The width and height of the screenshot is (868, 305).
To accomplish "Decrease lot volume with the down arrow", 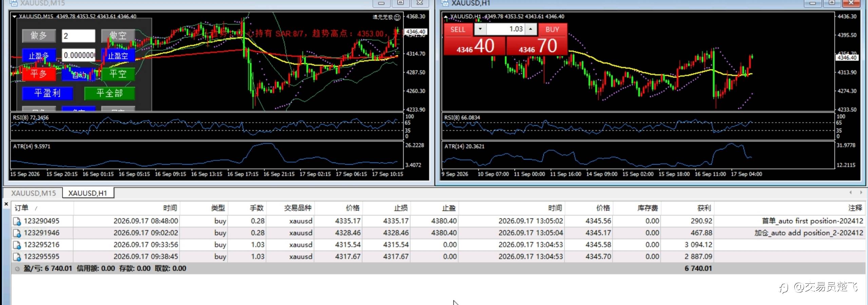I will pyautogui.click(x=480, y=29).
